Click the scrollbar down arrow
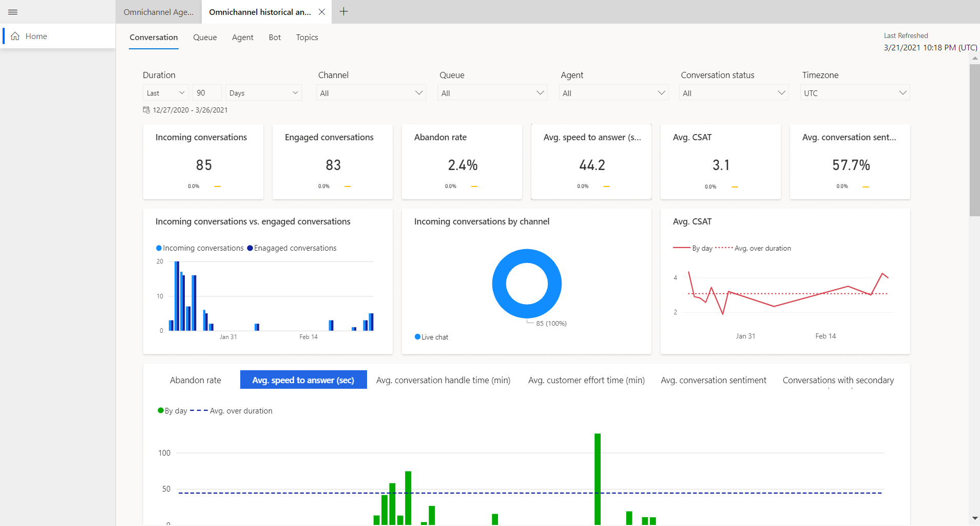980x526 pixels. coord(974,519)
